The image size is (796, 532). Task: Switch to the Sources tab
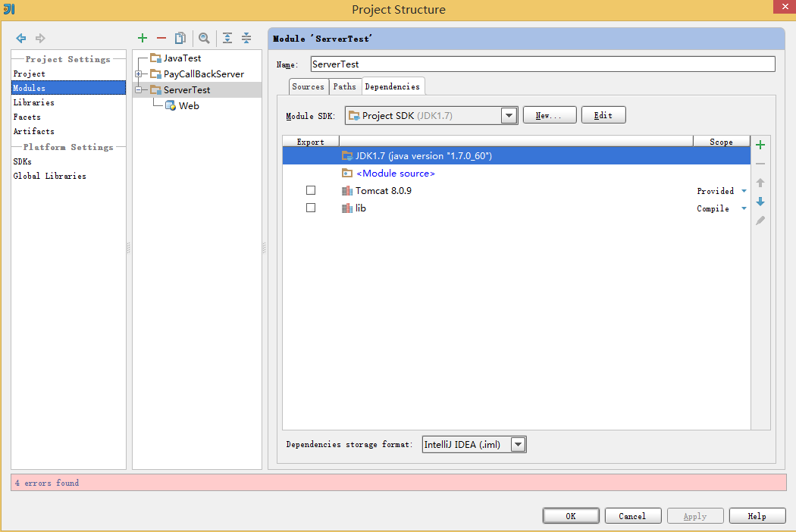(x=308, y=86)
